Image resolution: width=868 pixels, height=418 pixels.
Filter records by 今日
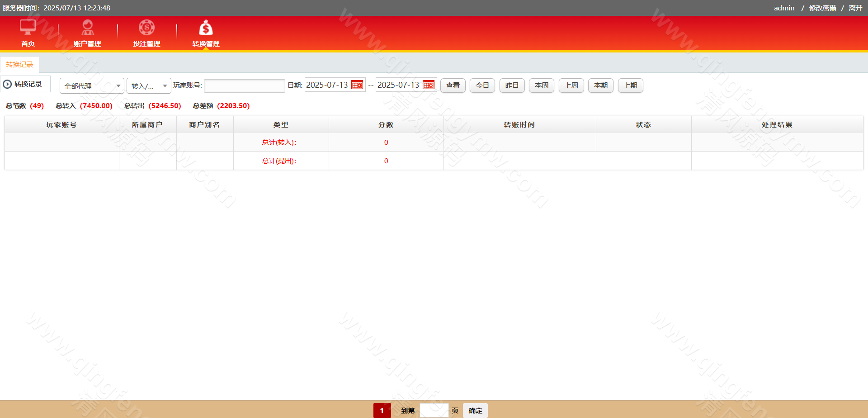[x=482, y=85]
